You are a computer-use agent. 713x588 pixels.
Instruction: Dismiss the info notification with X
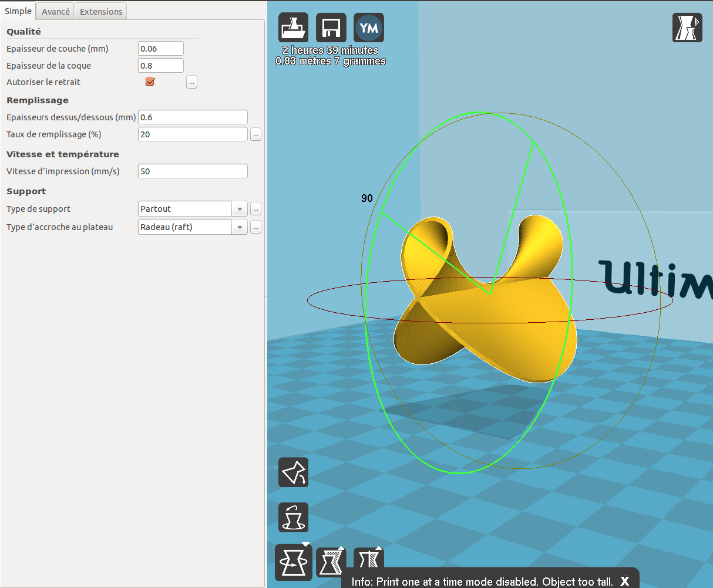point(624,581)
